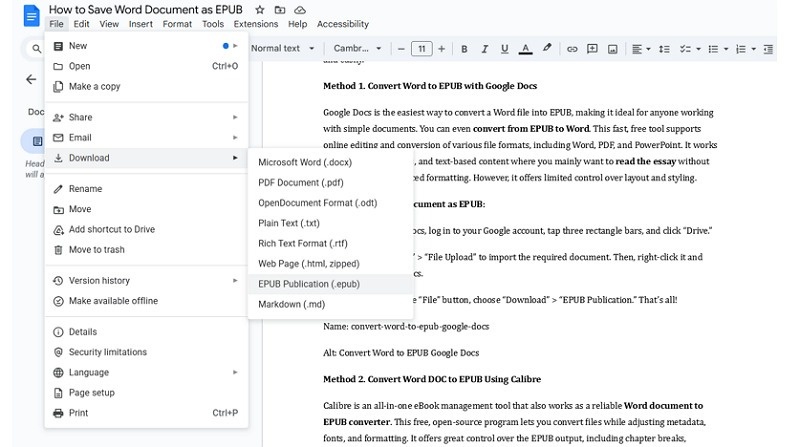Screen dimensions: 800x447
Task: Download as EPUB Publication (.epub)
Action: pyautogui.click(x=331, y=284)
